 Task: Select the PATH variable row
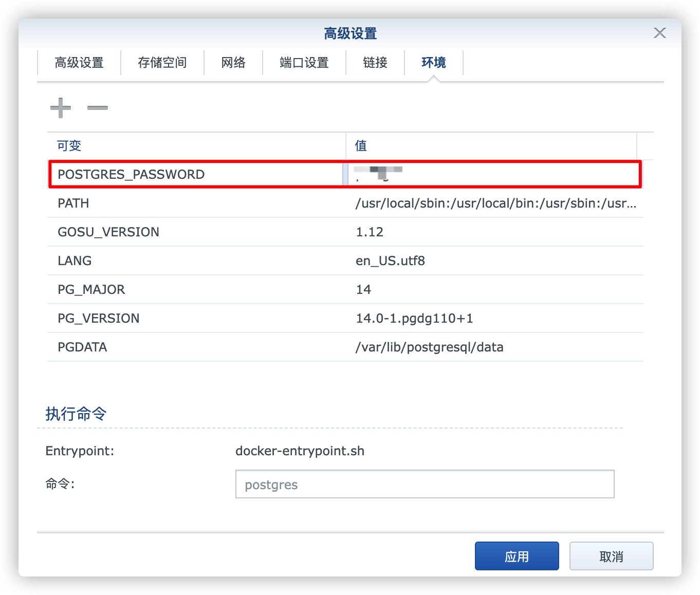tap(345, 203)
